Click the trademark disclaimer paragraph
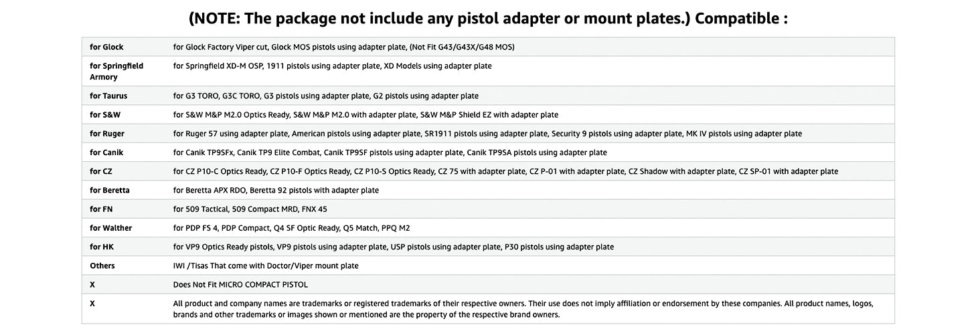Viewport: 980px width, 331px height. point(522,309)
